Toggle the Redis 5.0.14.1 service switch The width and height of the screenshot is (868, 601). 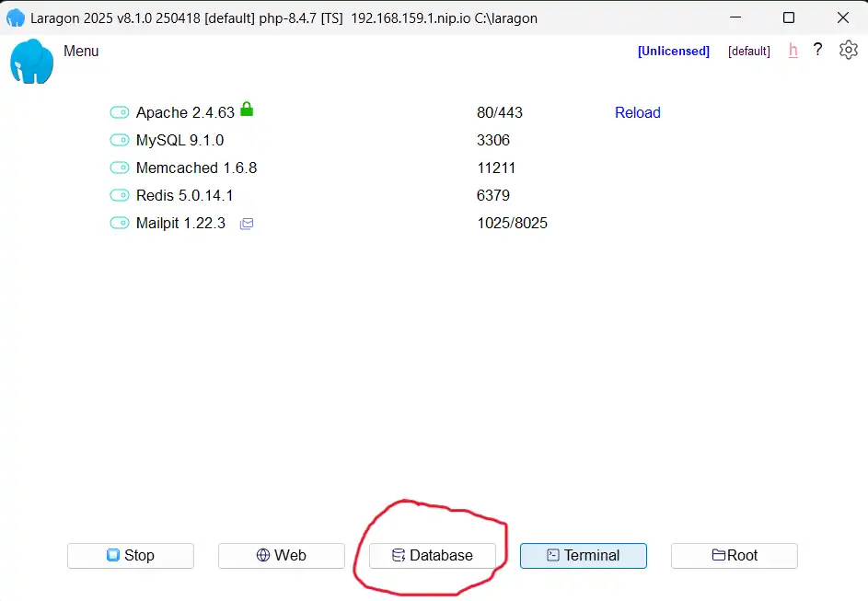click(x=120, y=195)
